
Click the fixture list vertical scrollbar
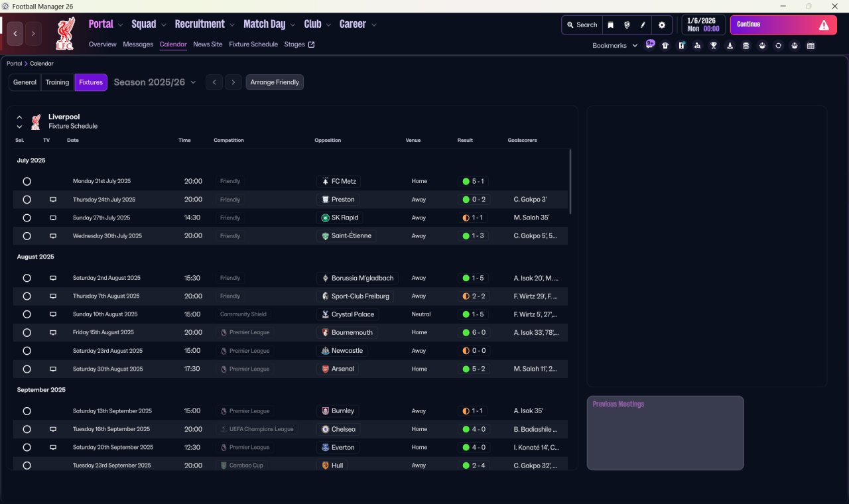570,181
